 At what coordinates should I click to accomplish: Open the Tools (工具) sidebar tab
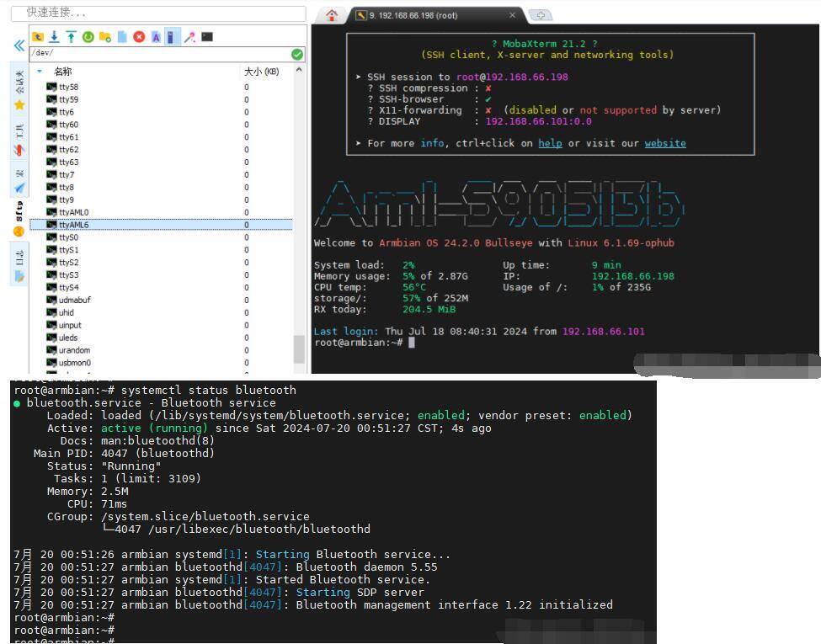point(19,140)
